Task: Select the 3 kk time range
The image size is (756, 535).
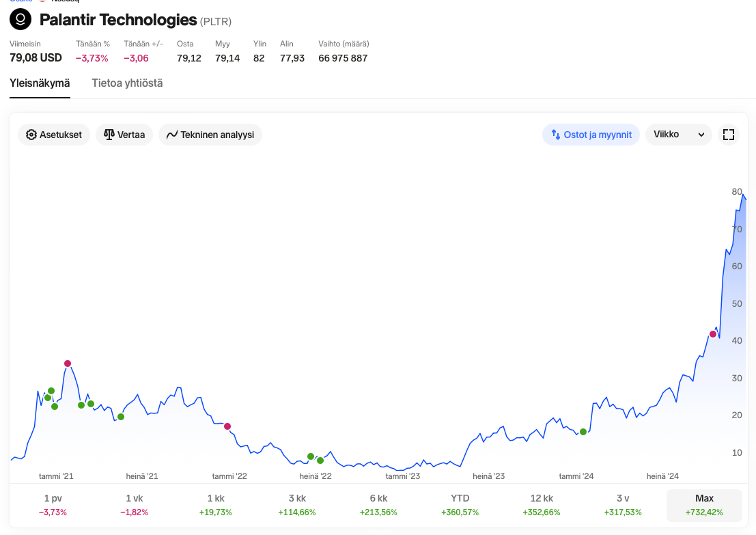Action: pyautogui.click(x=297, y=505)
